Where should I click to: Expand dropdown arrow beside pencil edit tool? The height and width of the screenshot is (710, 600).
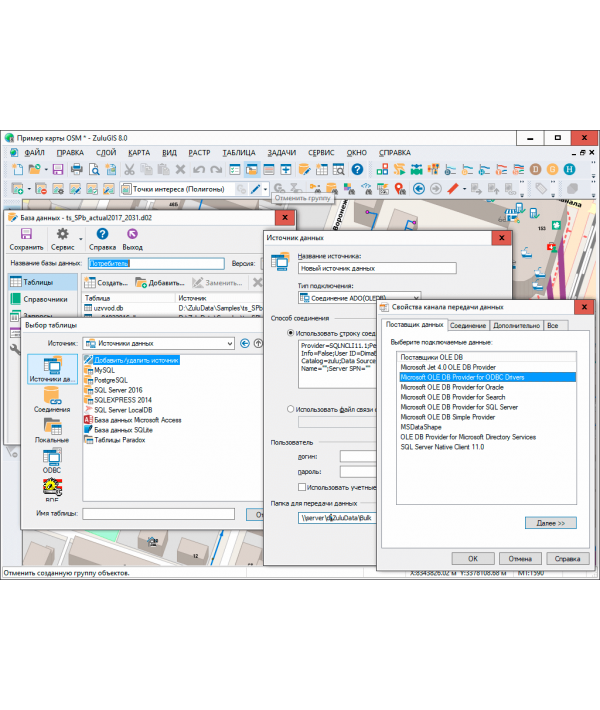pyautogui.click(x=265, y=189)
